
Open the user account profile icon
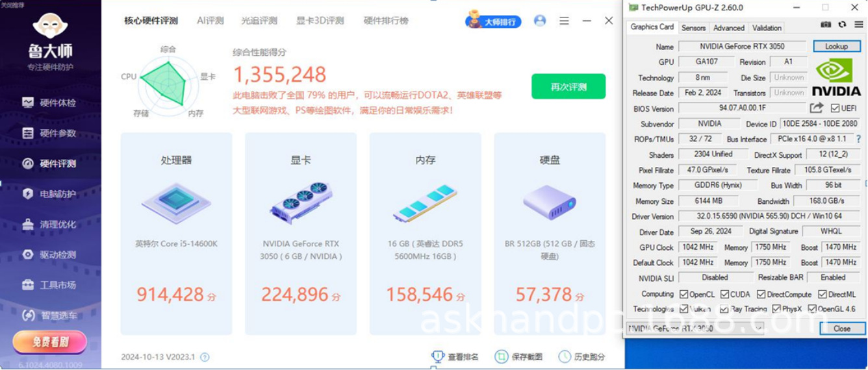pyautogui.click(x=540, y=21)
